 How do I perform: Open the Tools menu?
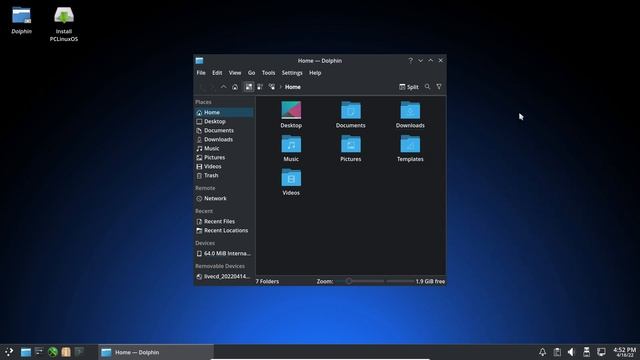pyautogui.click(x=268, y=73)
